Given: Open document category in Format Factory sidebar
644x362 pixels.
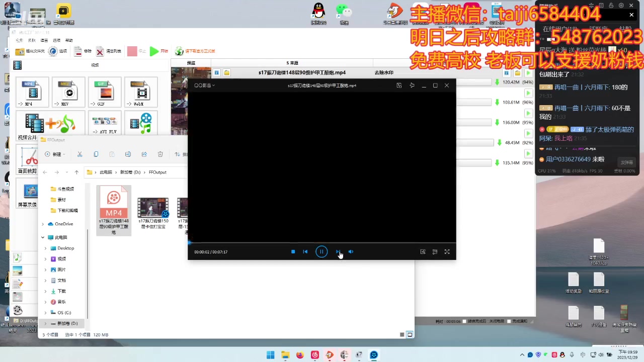Looking at the screenshot, I should [x=18, y=284].
